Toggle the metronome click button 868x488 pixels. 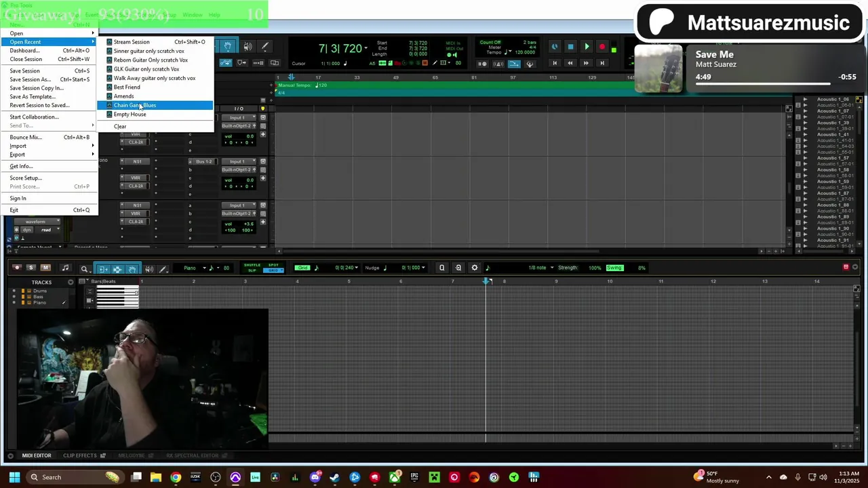[498, 64]
